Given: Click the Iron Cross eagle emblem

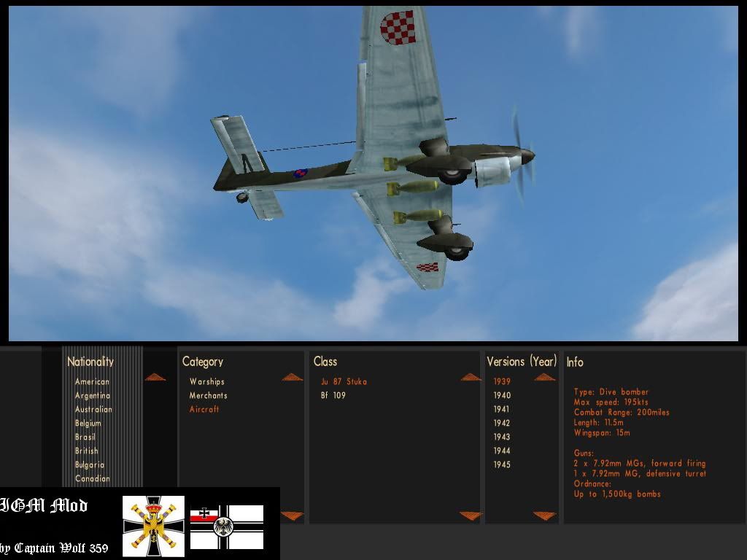Looking at the screenshot, I should [153, 526].
